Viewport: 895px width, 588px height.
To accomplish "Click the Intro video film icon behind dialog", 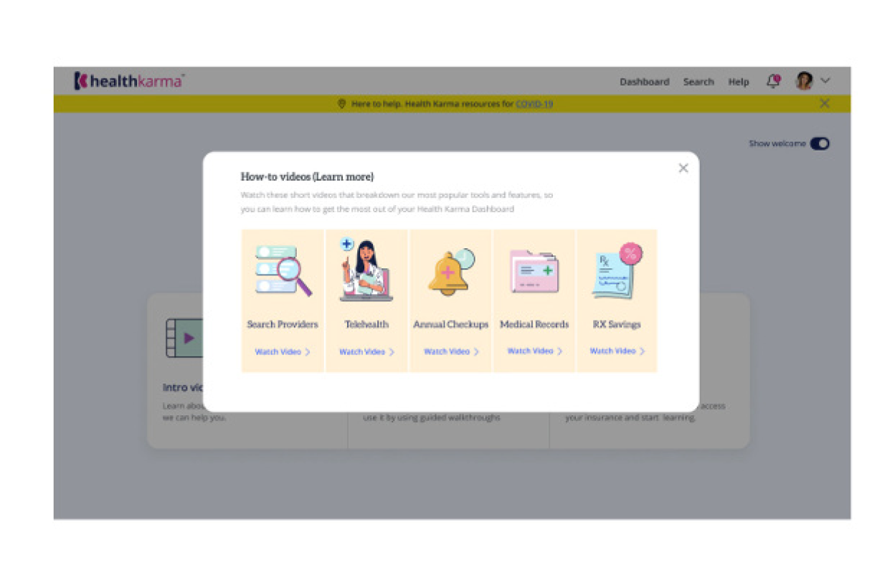I will point(184,338).
